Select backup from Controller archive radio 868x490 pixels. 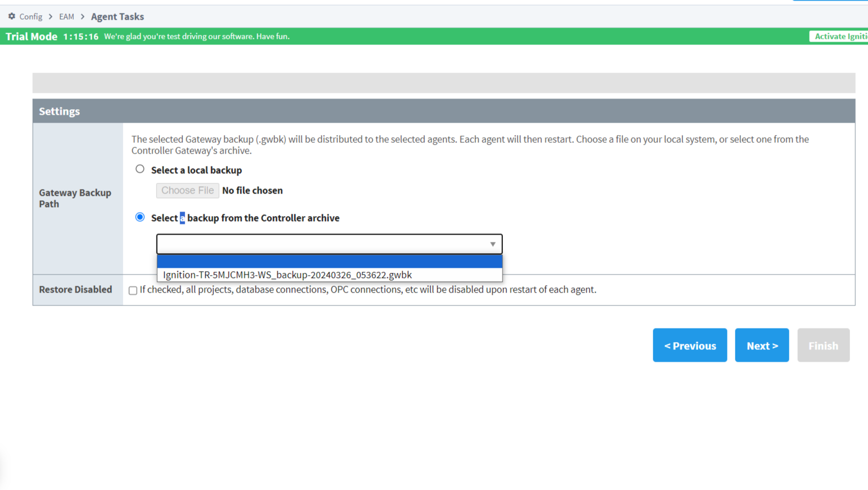point(140,217)
